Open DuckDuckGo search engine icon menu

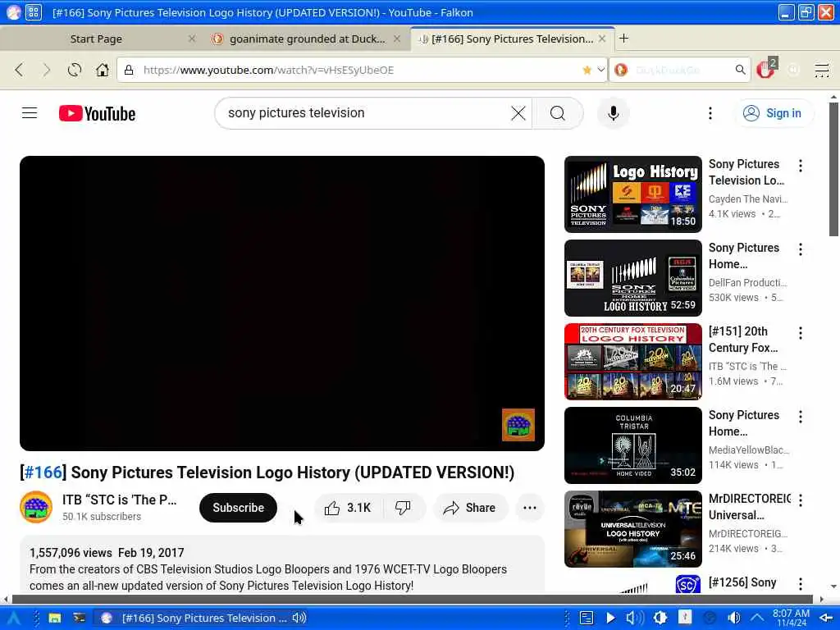[x=621, y=70]
